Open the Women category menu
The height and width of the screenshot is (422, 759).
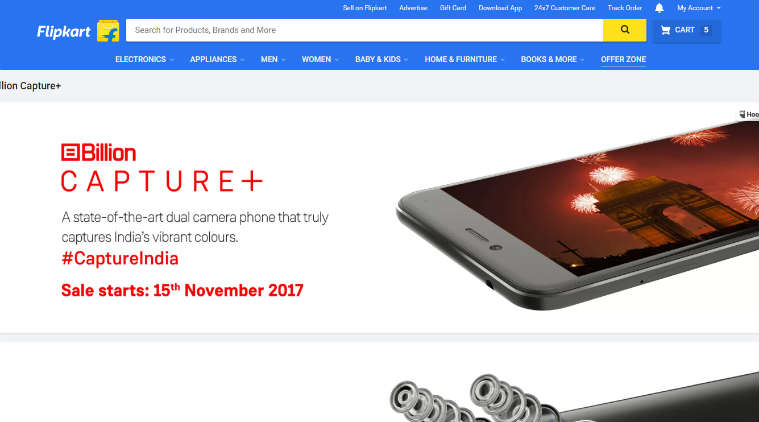[x=320, y=59]
